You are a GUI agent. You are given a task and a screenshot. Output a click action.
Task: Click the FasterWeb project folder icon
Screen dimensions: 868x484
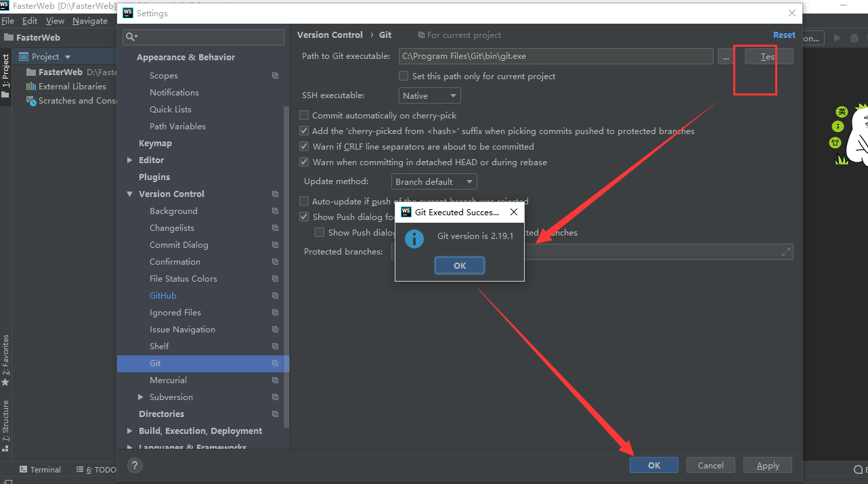click(x=31, y=72)
